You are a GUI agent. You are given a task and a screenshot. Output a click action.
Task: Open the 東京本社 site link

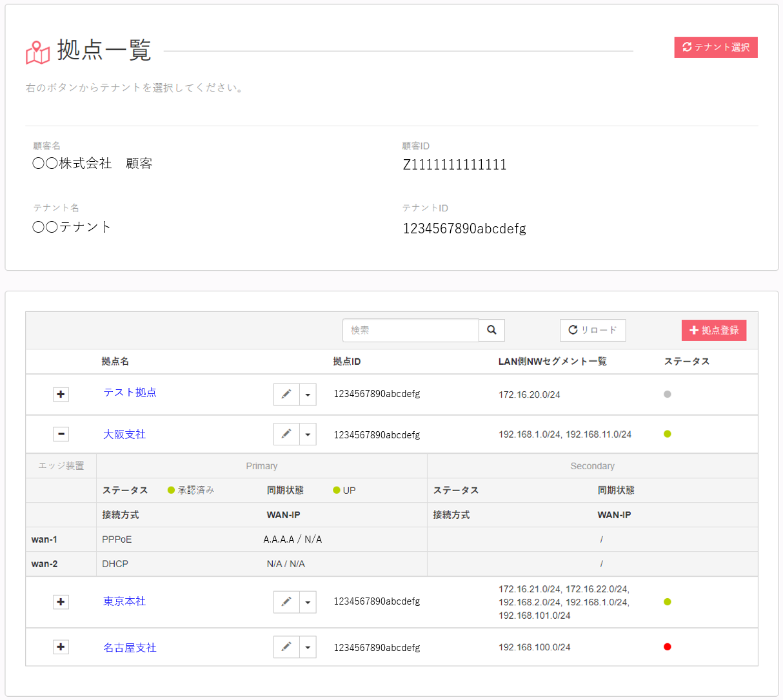tap(124, 601)
